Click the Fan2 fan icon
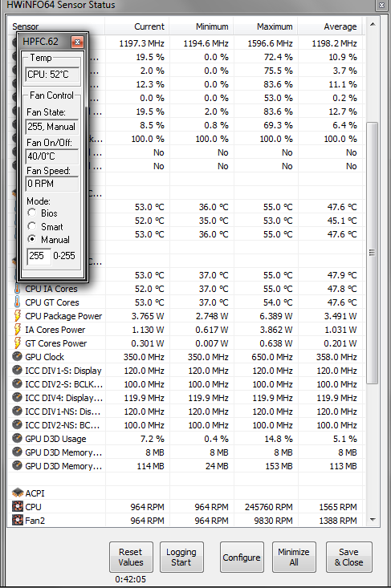The width and height of the screenshot is (391, 588). [17, 520]
